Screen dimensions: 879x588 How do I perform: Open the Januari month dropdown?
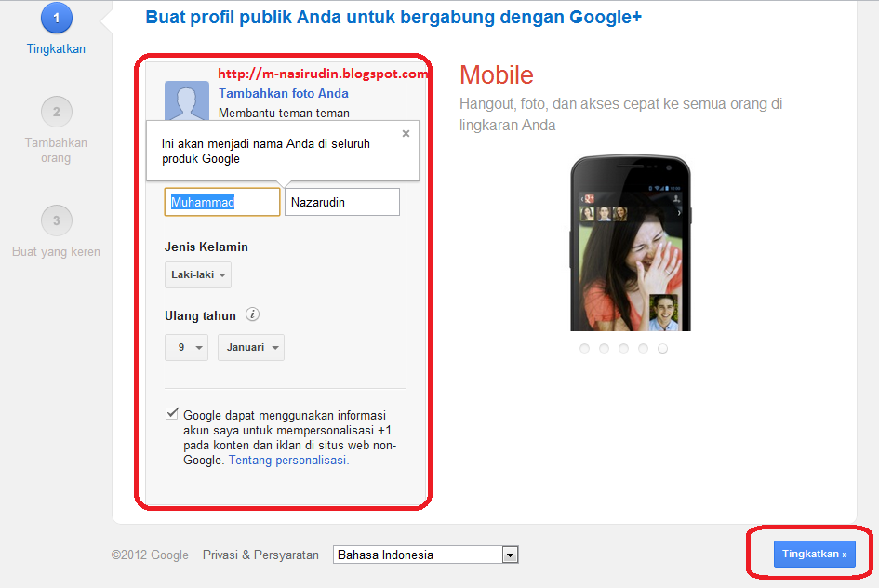click(x=251, y=348)
